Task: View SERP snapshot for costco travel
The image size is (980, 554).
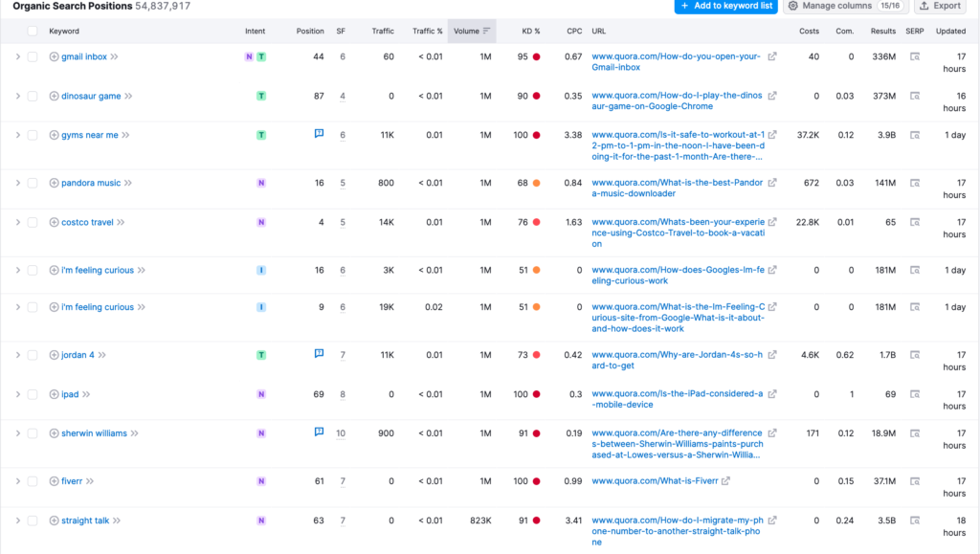Action: click(915, 222)
